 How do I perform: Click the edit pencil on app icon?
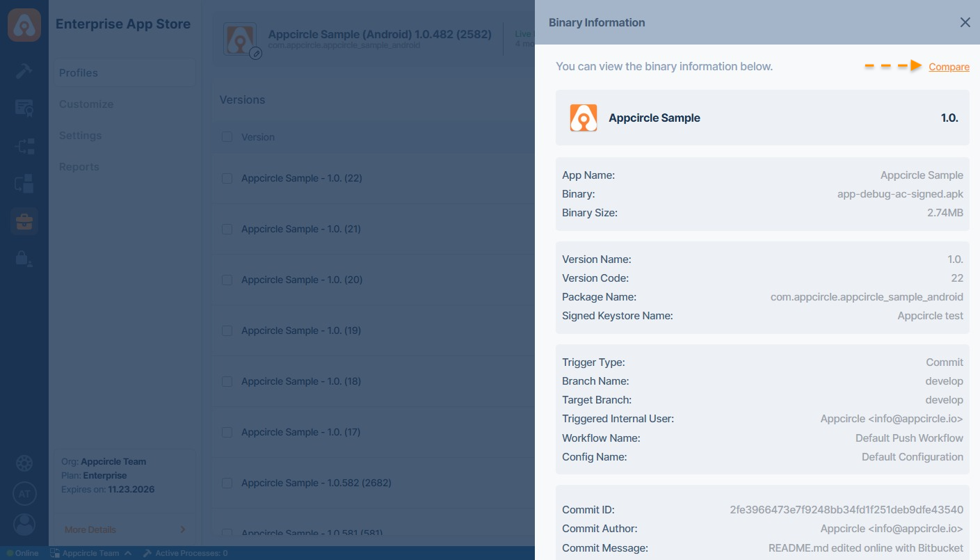(x=255, y=53)
